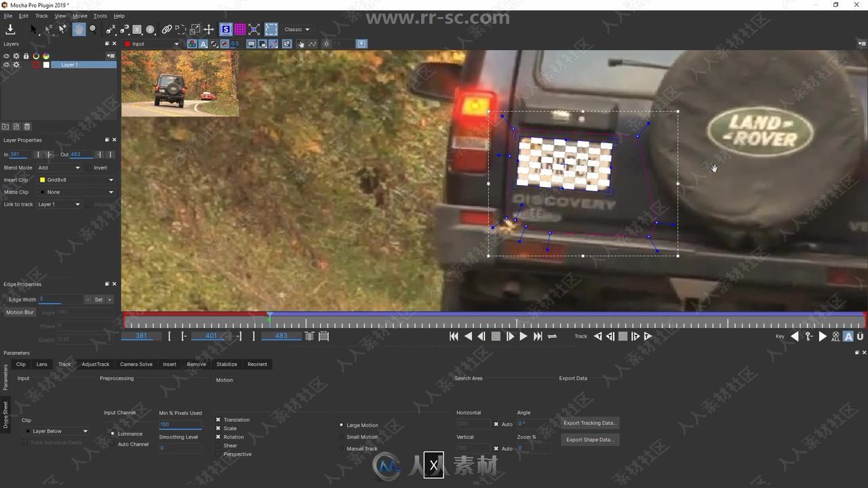Click the Edge Width Set button
The width and height of the screenshot is (868, 488).
pos(98,300)
